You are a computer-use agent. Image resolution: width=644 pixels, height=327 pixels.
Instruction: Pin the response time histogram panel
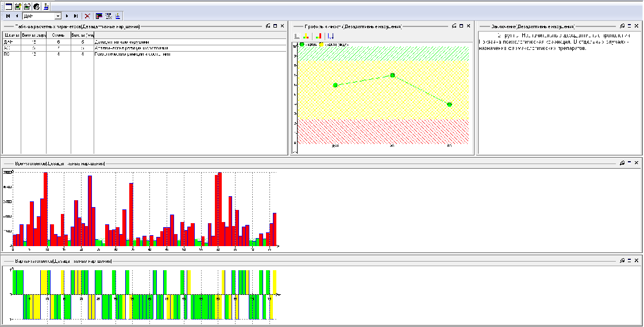(622, 163)
